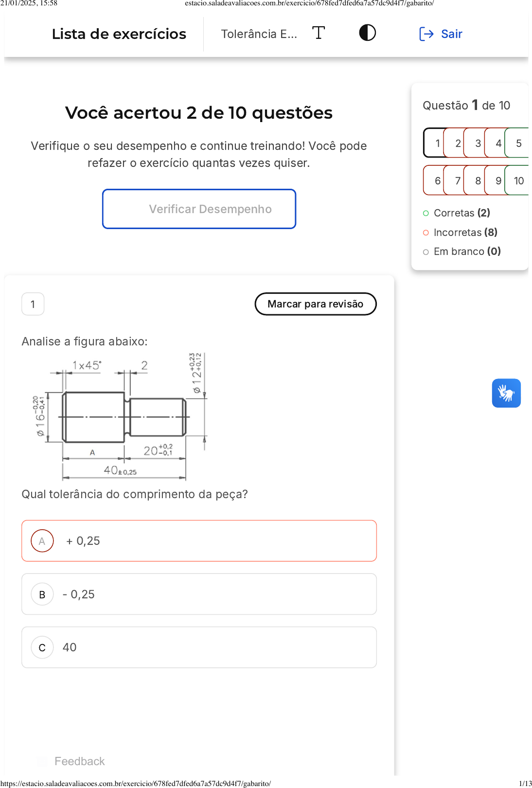
Task: Open the Tolerância E... title tab
Action: 259,34
